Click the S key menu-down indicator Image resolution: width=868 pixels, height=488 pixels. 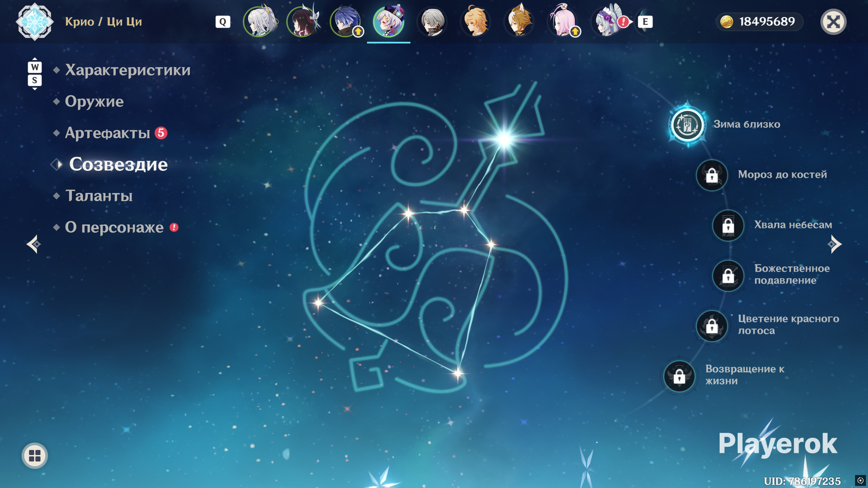pos(35,81)
